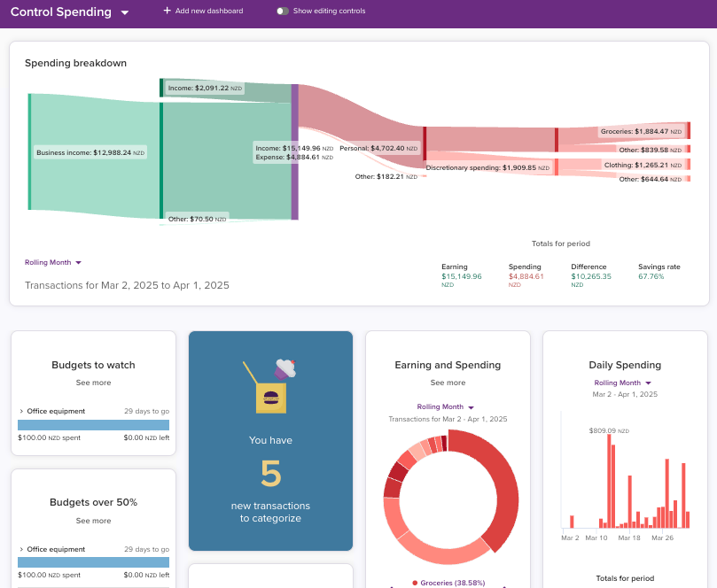Click the Daily Spending heading

[625, 365]
